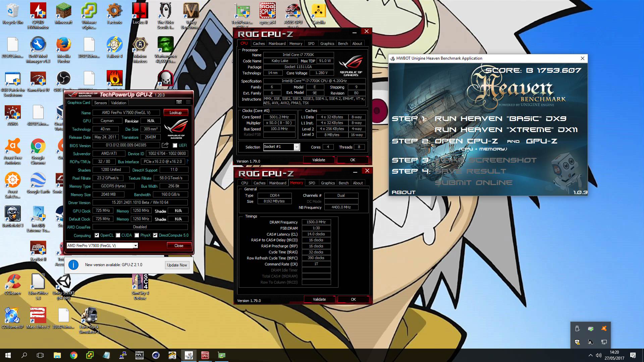
Task: Toggle DirectCompute 5.0 checkbox
Action: tap(155, 235)
